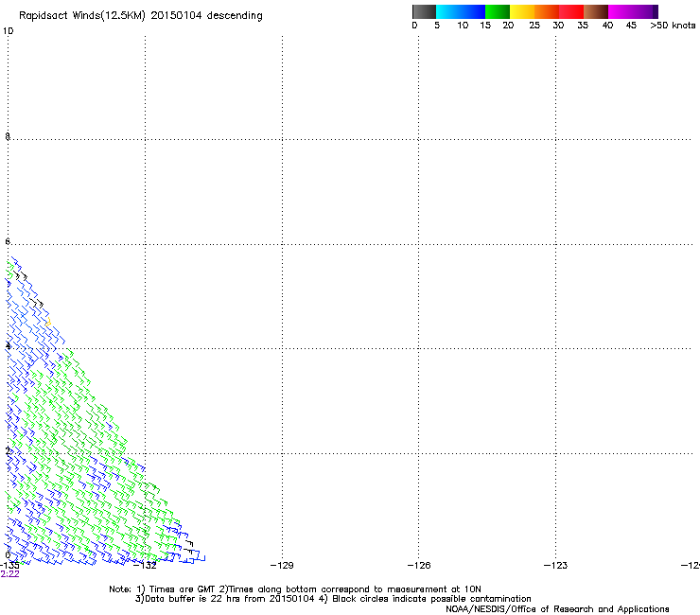The image size is (700, 615).
Task: Click the longitude axis label '-123'
Action: (x=556, y=566)
